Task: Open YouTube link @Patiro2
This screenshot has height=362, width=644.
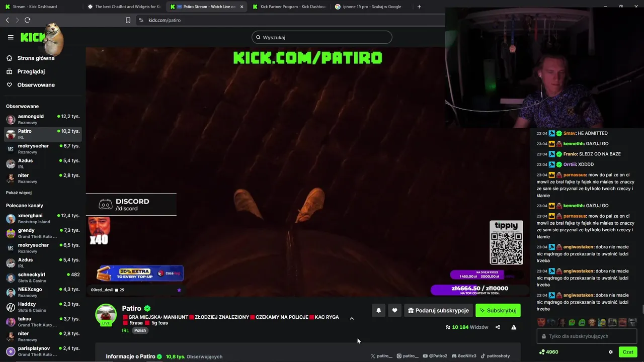Action: coord(435,356)
